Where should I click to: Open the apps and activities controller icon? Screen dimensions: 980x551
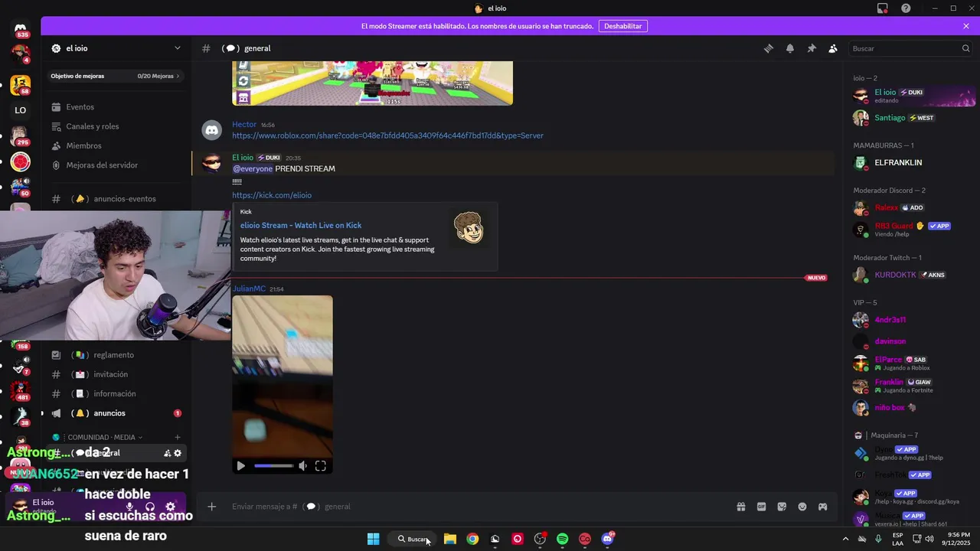822,506
